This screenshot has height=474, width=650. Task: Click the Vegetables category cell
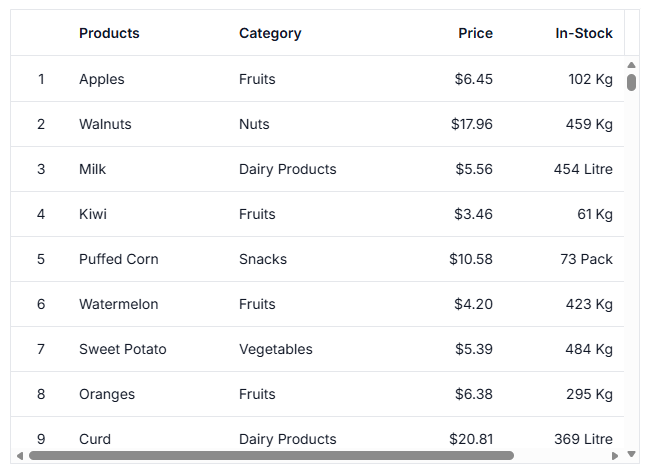[276, 349]
